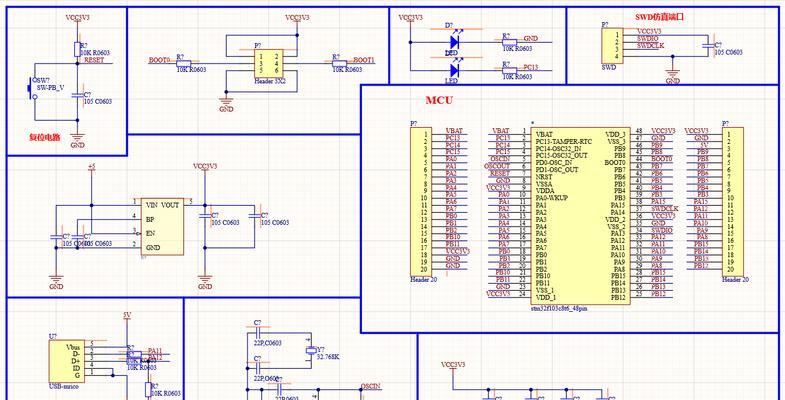
Task: Select the USB-mirco component label
Action: tap(64, 386)
